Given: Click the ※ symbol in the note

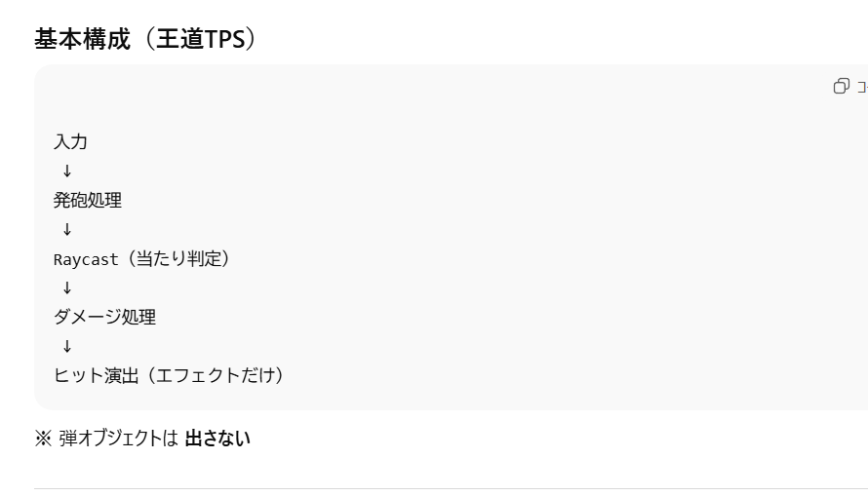Looking at the screenshot, I should pos(43,439).
